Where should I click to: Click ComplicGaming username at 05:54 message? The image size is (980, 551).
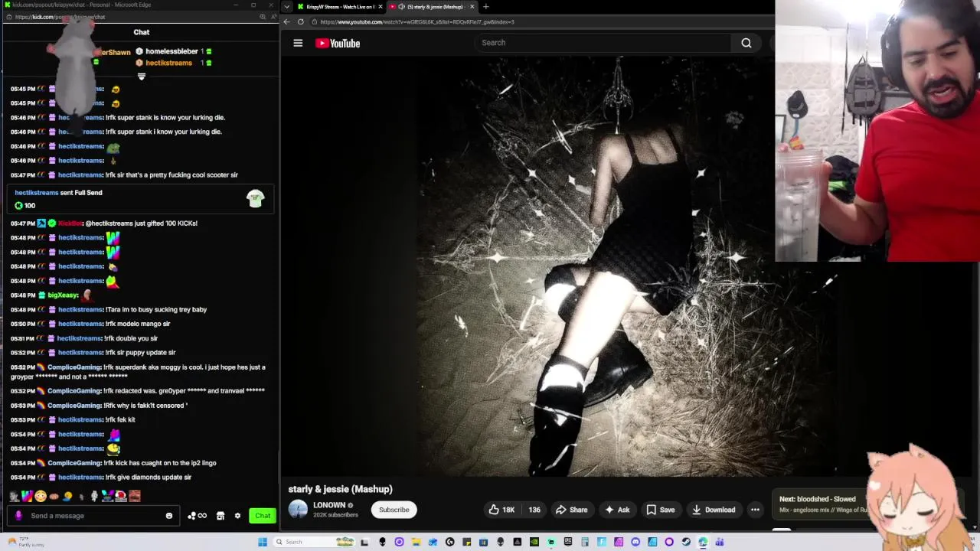point(75,463)
